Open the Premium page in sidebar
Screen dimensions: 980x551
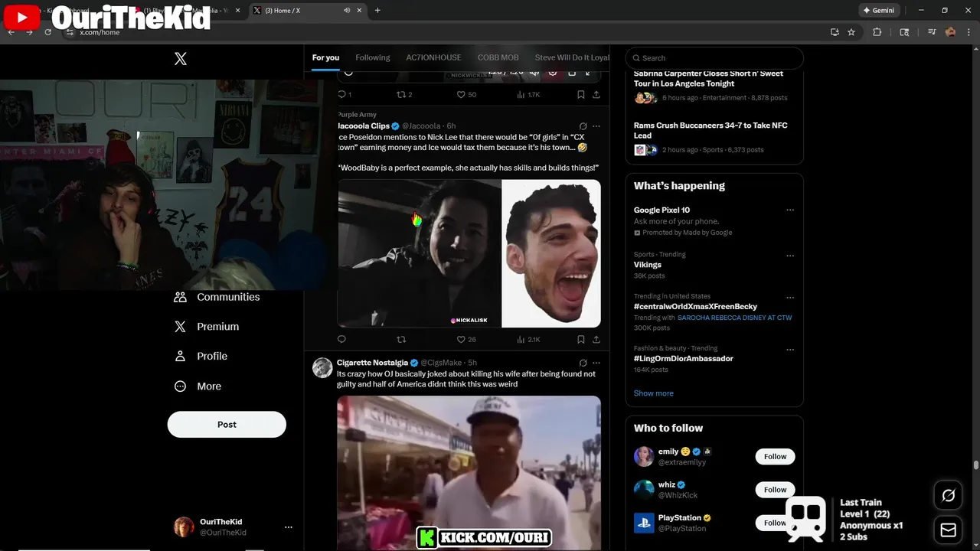pyautogui.click(x=207, y=326)
